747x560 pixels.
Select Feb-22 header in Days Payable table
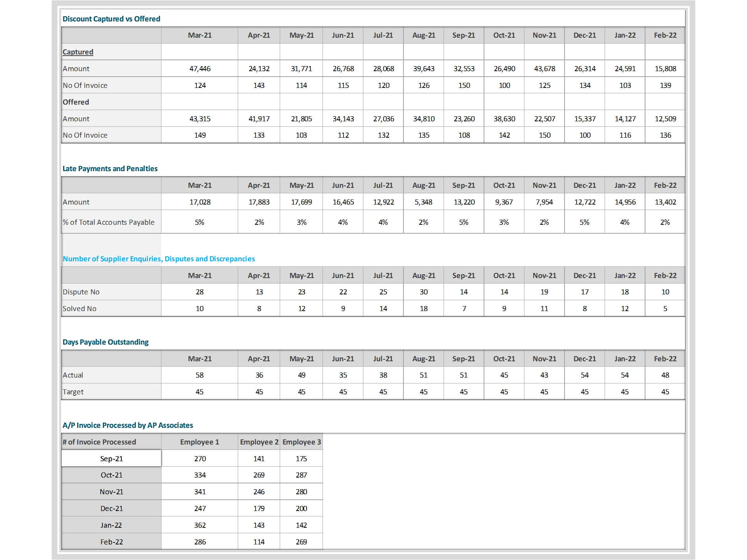tap(665, 359)
